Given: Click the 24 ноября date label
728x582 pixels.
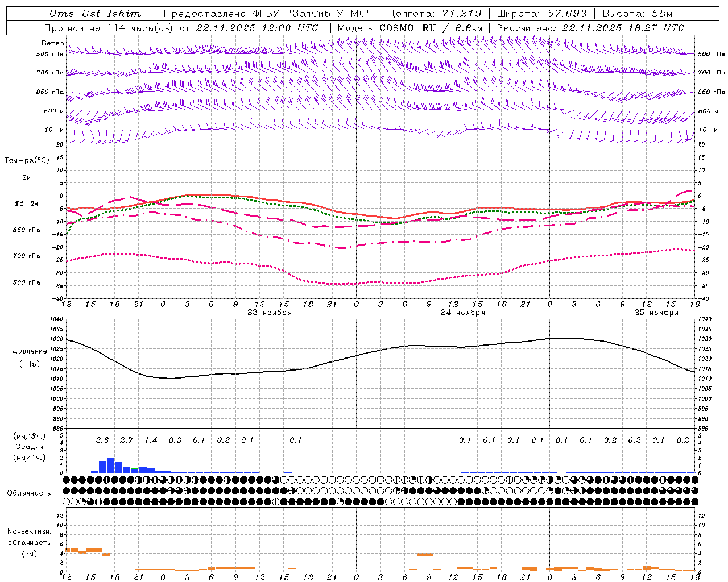Looking at the screenshot, I should point(463,312).
